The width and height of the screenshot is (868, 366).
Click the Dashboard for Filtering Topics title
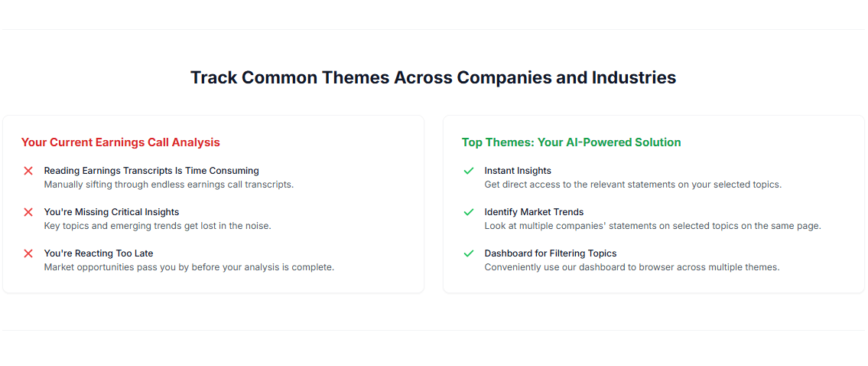[550, 253]
